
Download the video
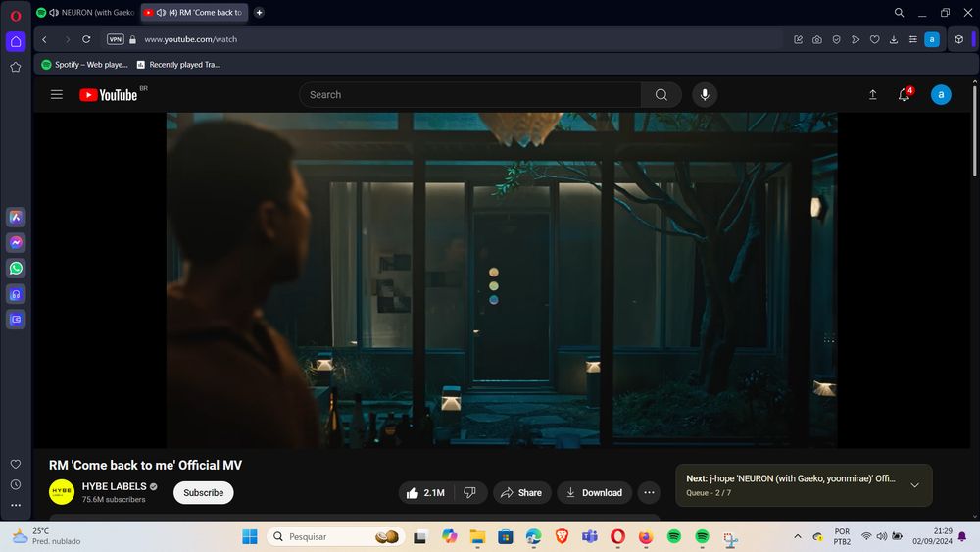pos(594,492)
